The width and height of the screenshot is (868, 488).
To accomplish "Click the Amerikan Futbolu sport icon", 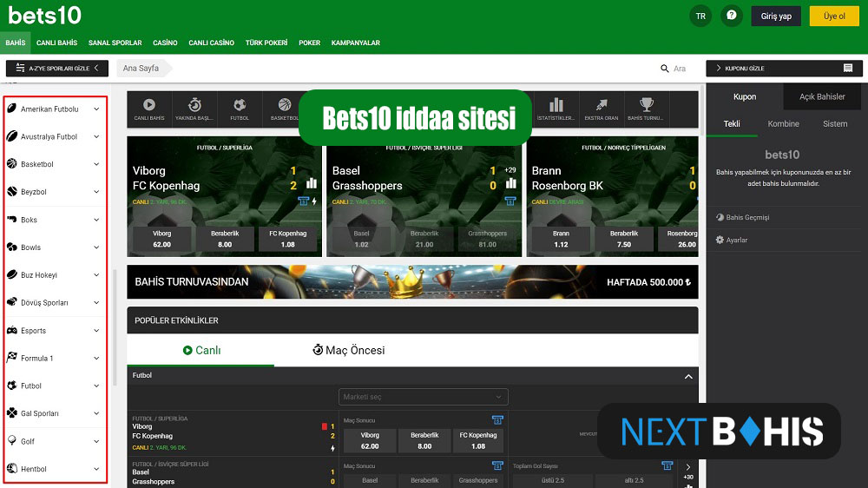I will tap(12, 109).
